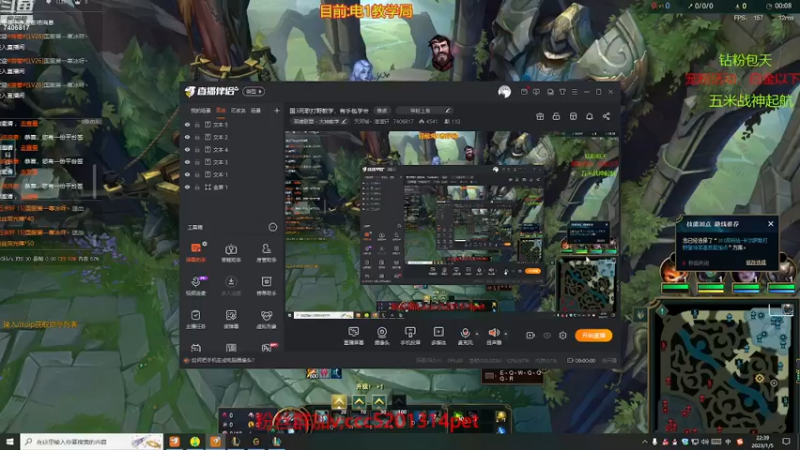Open the user avatar profile
800x450 pixels.
[504, 92]
